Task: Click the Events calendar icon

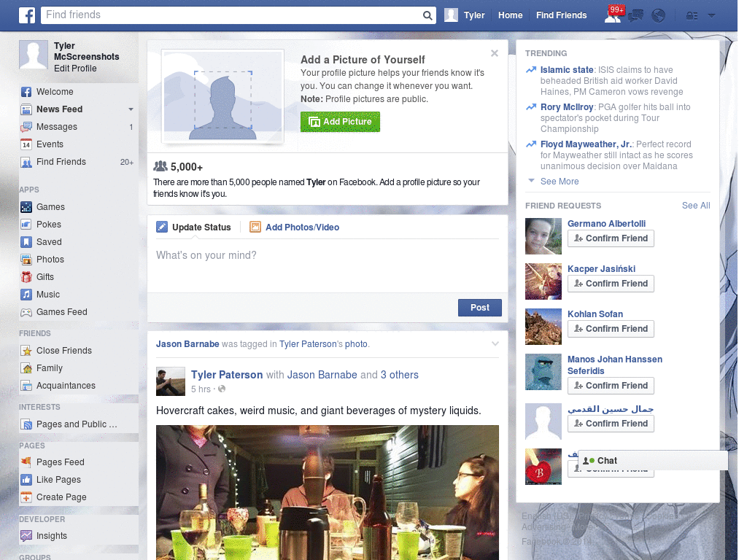Action: point(26,144)
